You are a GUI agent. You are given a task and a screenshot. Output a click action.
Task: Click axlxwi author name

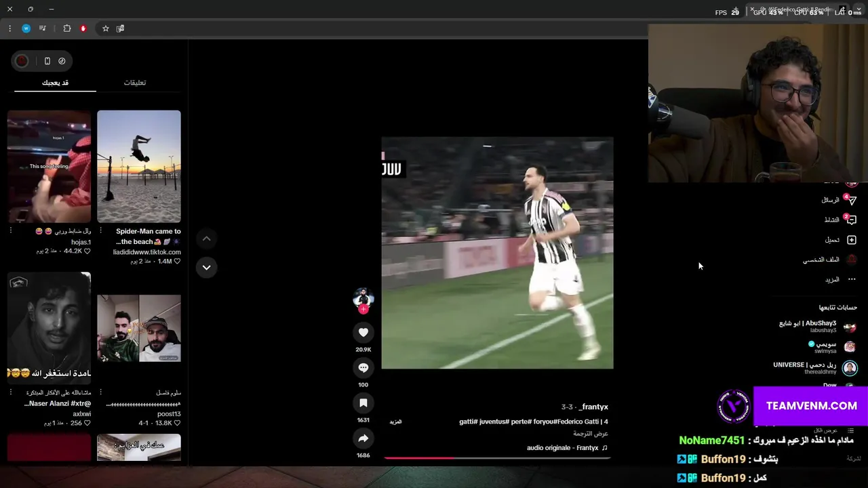pyautogui.click(x=81, y=414)
